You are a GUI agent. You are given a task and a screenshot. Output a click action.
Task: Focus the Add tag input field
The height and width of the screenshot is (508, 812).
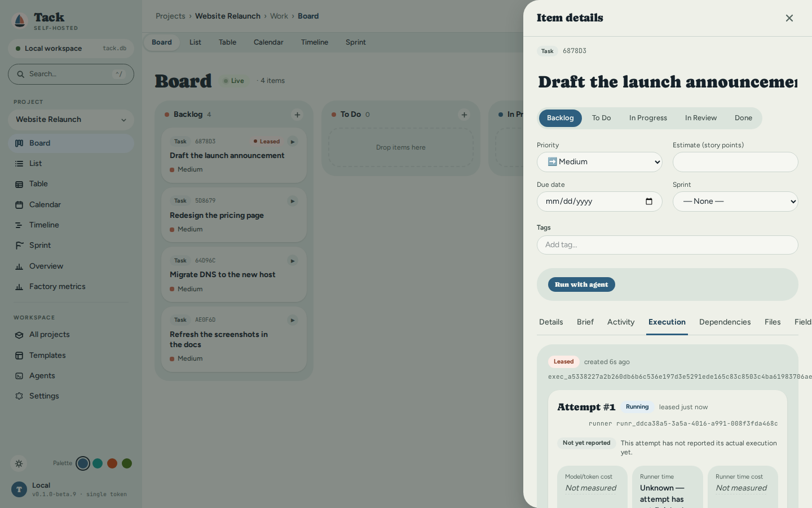point(668,245)
